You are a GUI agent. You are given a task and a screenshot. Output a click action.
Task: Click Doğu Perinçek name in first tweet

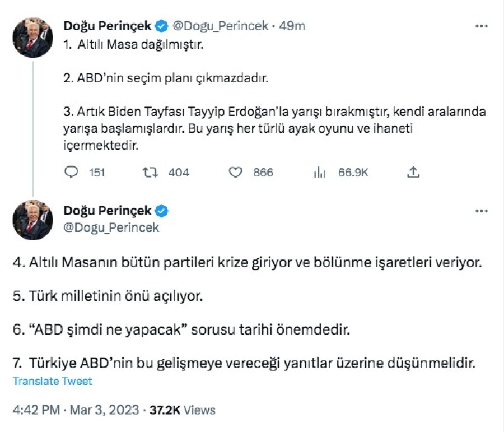108,26
